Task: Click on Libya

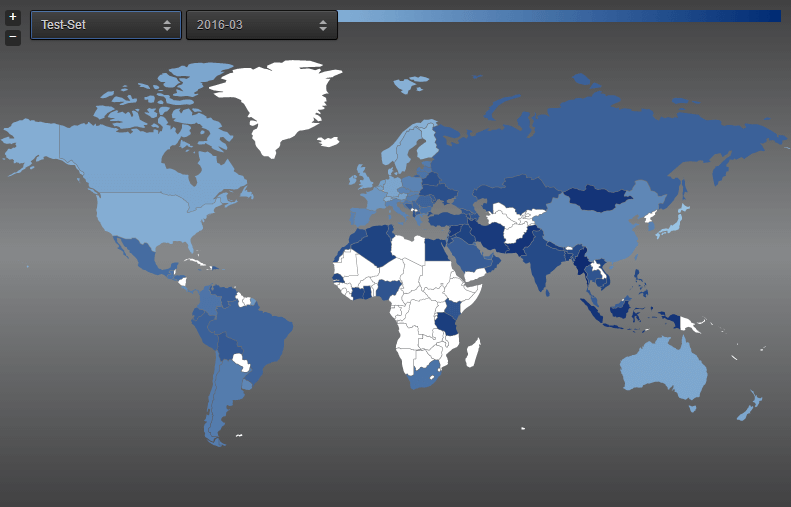Action: coord(409,248)
